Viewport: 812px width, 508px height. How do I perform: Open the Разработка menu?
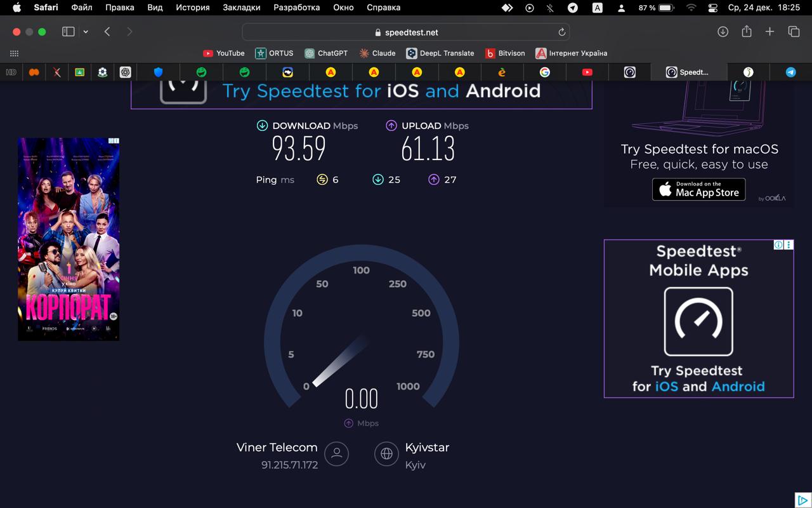pyautogui.click(x=297, y=8)
